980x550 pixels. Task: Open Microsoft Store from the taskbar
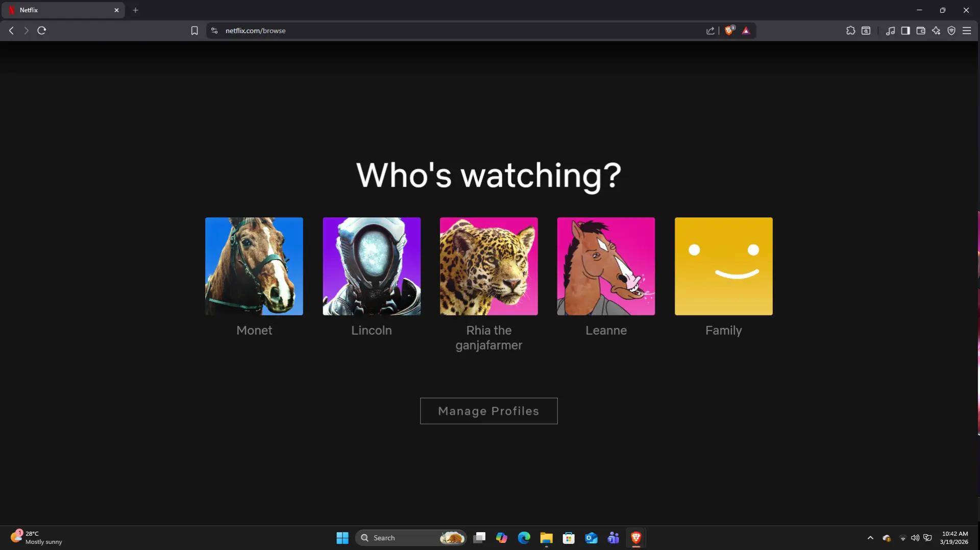point(569,538)
